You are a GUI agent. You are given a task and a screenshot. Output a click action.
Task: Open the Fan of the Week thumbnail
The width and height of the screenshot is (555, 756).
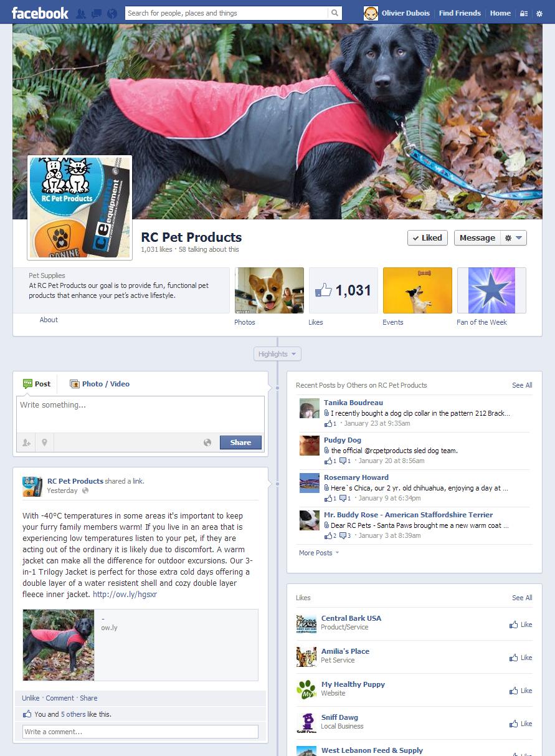(491, 290)
